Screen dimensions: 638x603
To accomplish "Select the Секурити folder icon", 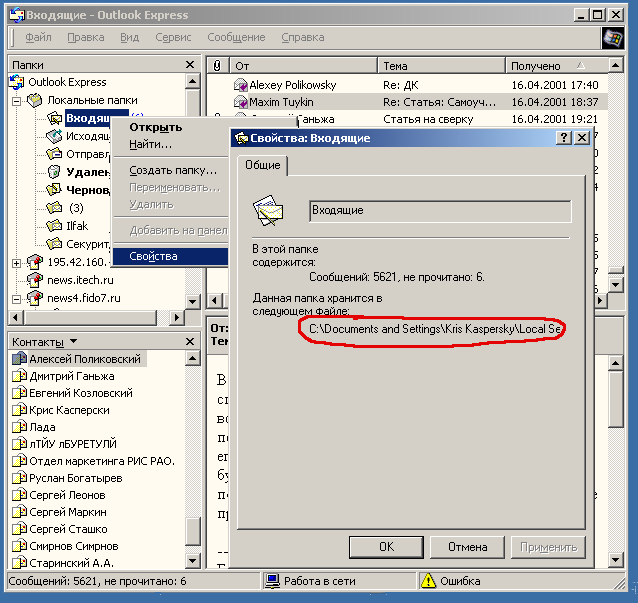I will click(x=54, y=244).
